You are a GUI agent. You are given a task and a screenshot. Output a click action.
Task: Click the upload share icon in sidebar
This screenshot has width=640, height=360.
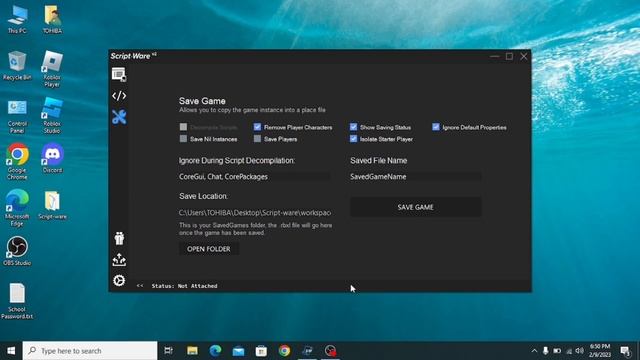point(119,259)
